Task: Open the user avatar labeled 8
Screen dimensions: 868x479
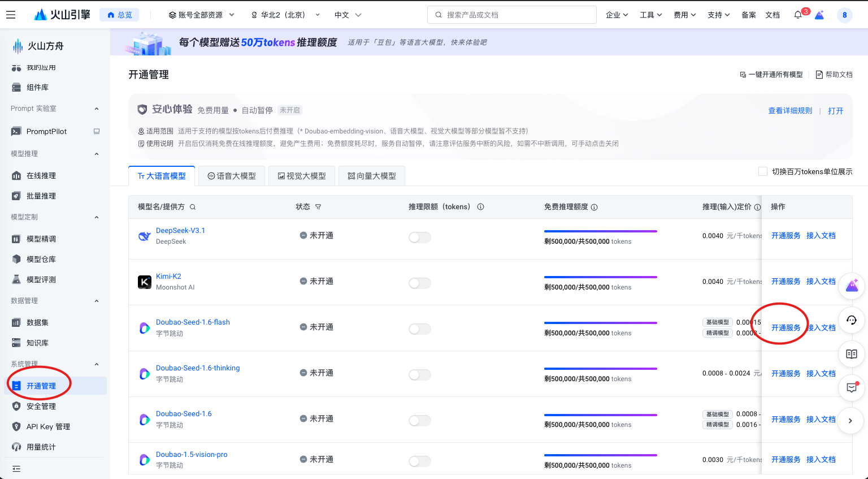Action: click(845, 15)
